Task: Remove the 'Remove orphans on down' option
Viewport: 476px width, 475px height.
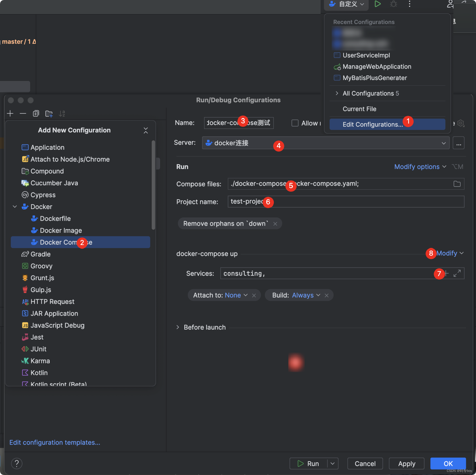Action: coord(275,224)
